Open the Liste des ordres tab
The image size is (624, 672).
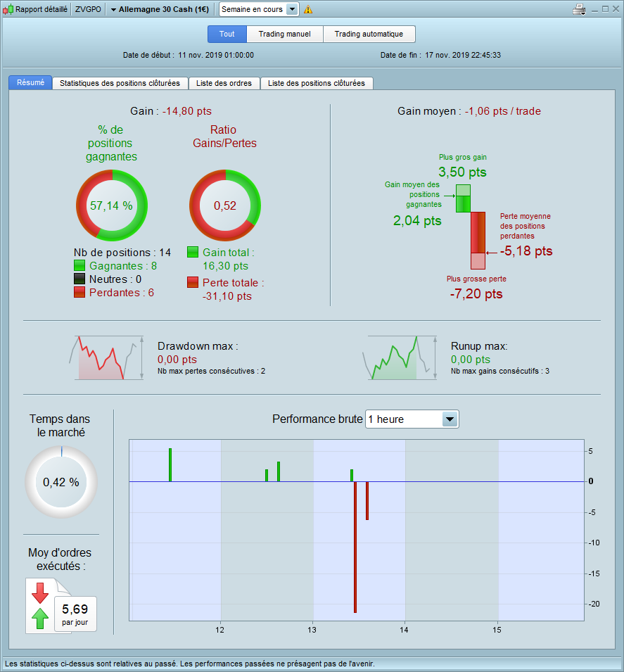point(224,83)
